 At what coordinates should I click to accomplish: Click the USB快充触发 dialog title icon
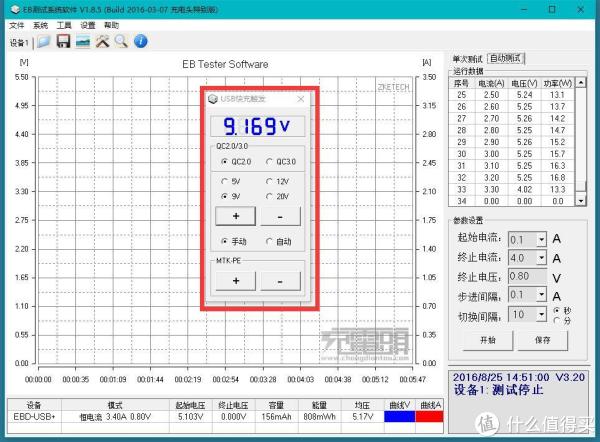pos(213,99)
